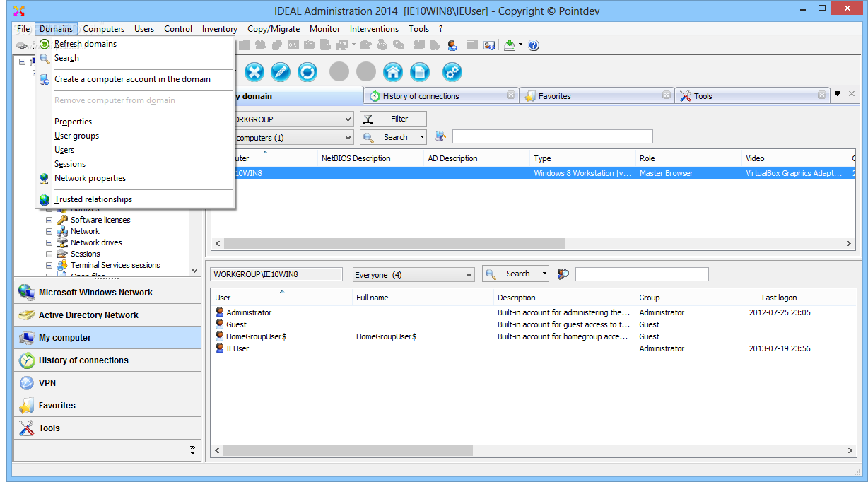Open the Favorites sidebar panel
This screenshot has width=868, height=482.
tap(107, 406)
